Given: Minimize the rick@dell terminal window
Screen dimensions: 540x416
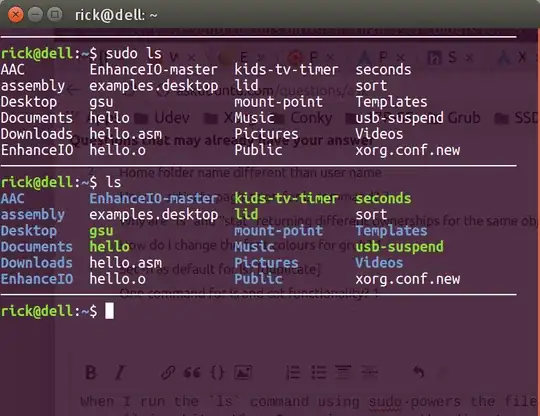Looking at the screenshot, I should coord(35,15).
